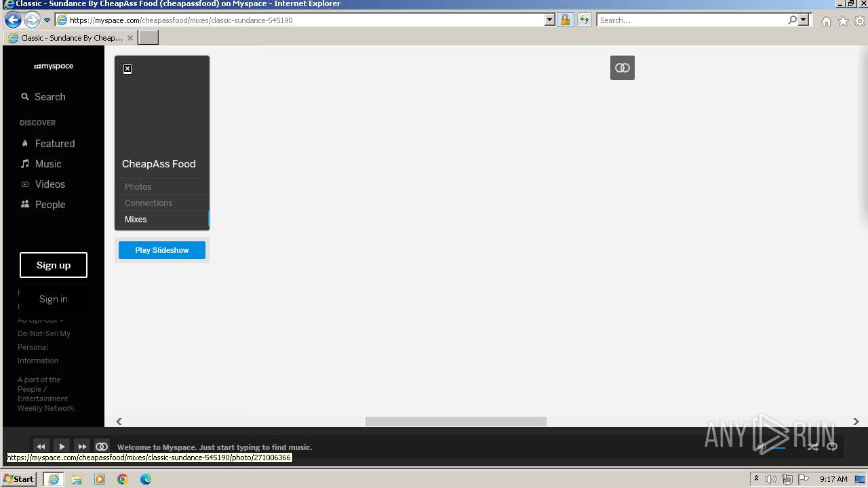Click Internet Explorer on the taskbar
This screenshot has height=488, width=868.
tap(54, 479)
